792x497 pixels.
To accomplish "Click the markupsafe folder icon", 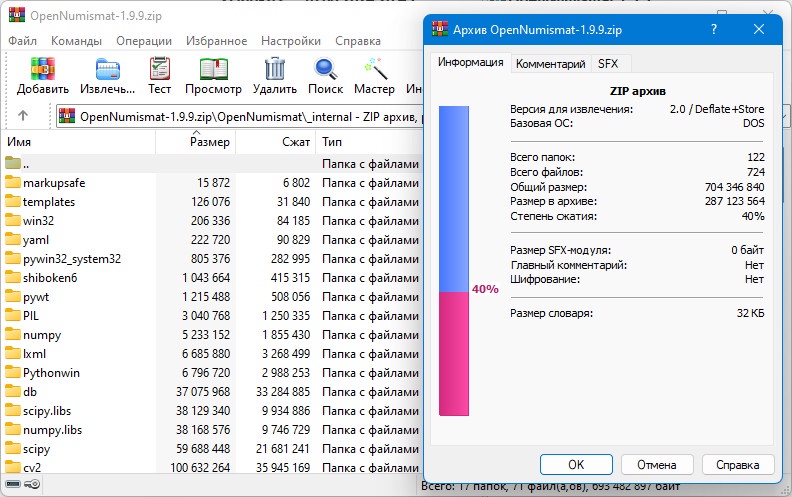I will 13,182.
